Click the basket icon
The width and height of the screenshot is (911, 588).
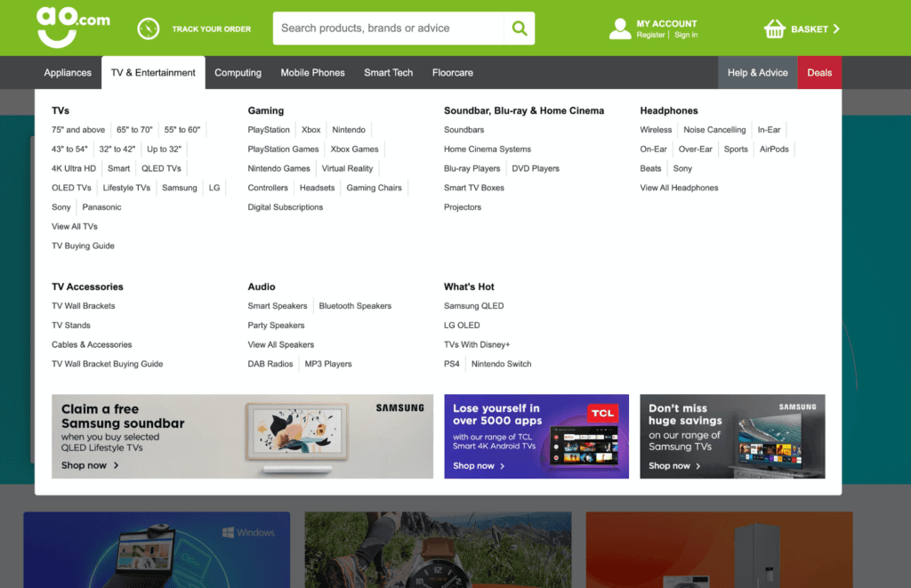[x=775, y=28]
